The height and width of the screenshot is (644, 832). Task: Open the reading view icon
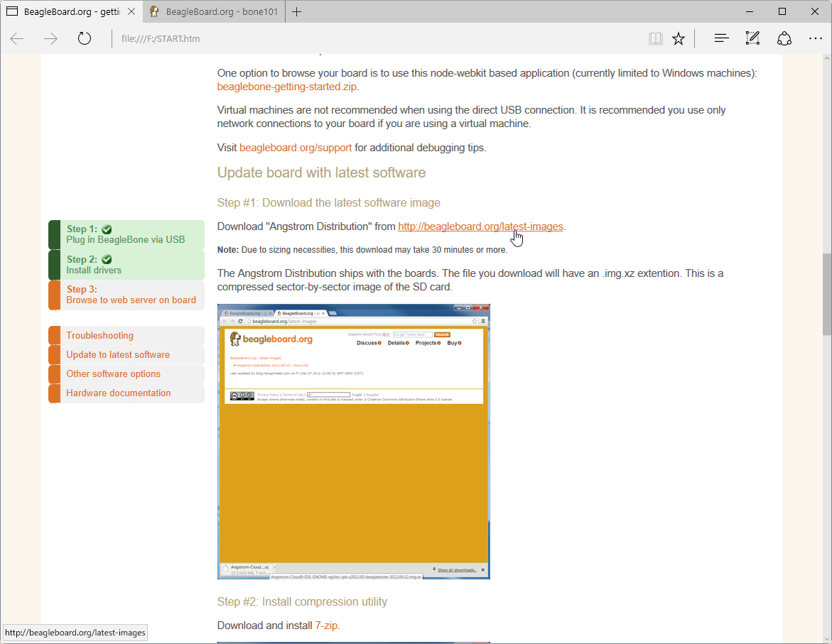point(655,39)
